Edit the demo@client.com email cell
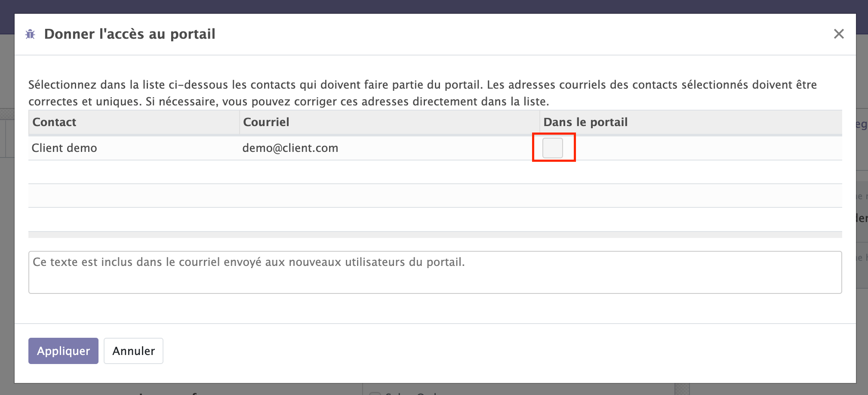Screen dimensions: 868x395 point(290,148)
